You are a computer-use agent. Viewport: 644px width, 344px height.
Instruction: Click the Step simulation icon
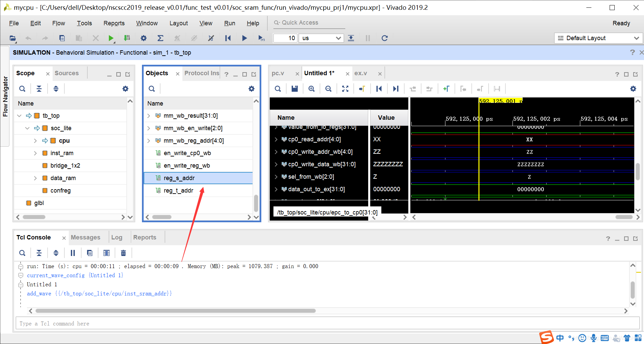tap(351, 38)
